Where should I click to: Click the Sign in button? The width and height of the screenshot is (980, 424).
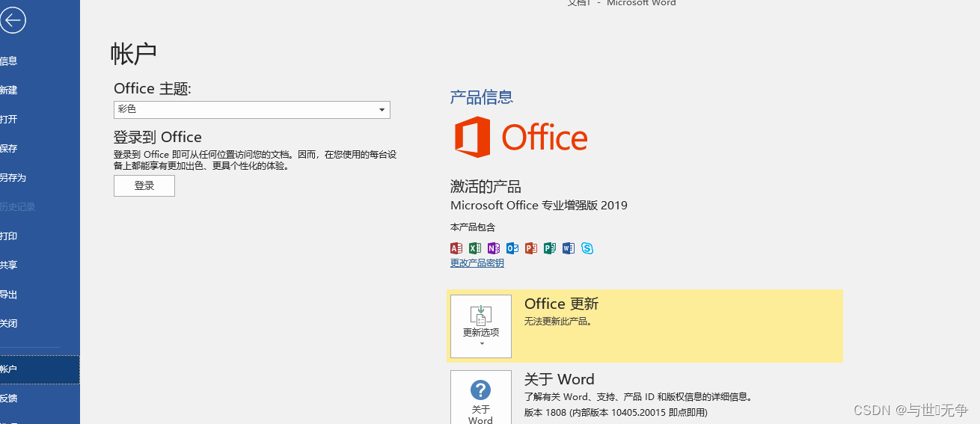(x=144, y=186)
